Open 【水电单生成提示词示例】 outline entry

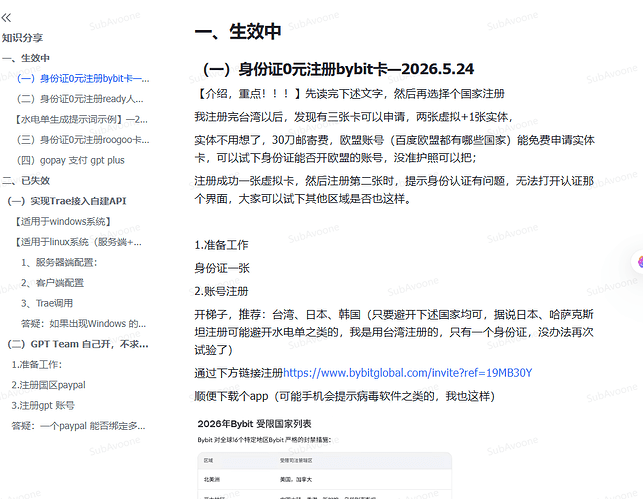[81, 119]
